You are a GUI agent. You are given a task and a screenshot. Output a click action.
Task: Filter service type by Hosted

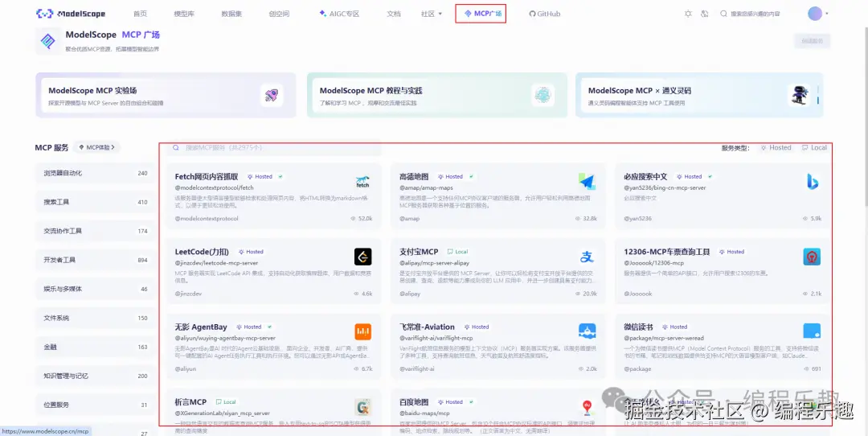pos(776,148)
